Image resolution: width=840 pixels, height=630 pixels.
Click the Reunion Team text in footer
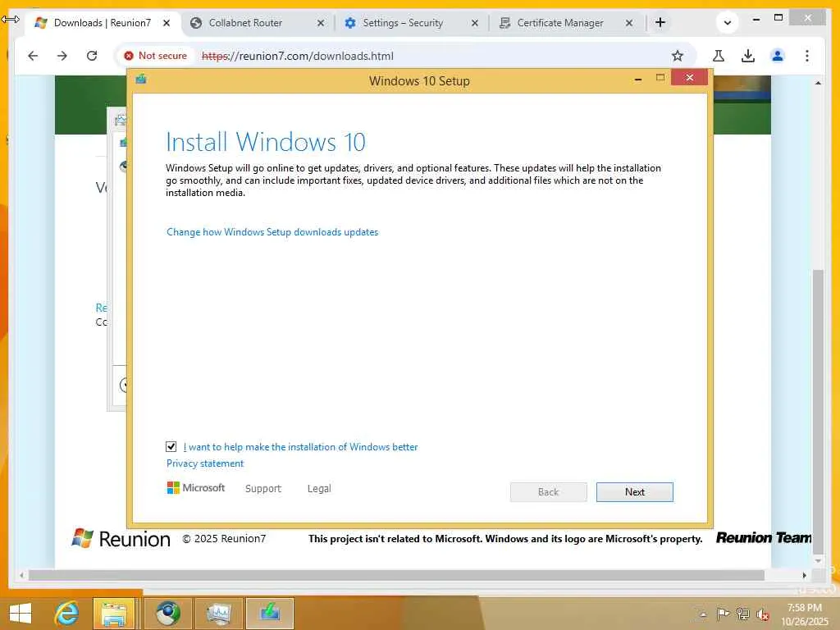(x=764, y=537)
